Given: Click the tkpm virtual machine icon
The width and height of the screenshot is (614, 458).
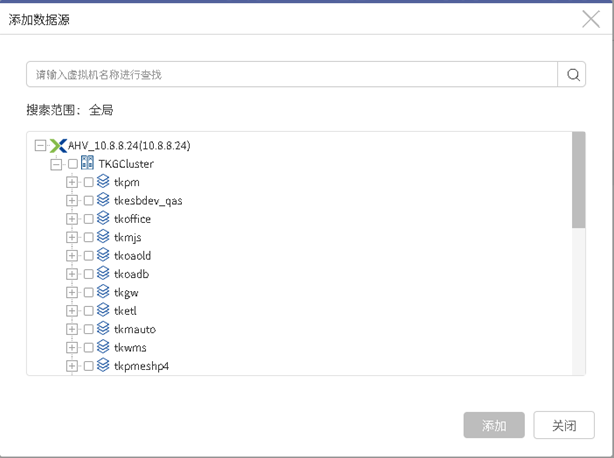Looking at the screenshot, I should [103, 181].
